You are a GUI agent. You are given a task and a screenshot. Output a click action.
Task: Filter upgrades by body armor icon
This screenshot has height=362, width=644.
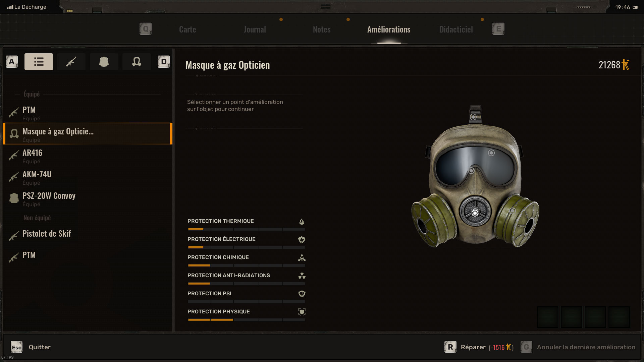click(104, 62)
